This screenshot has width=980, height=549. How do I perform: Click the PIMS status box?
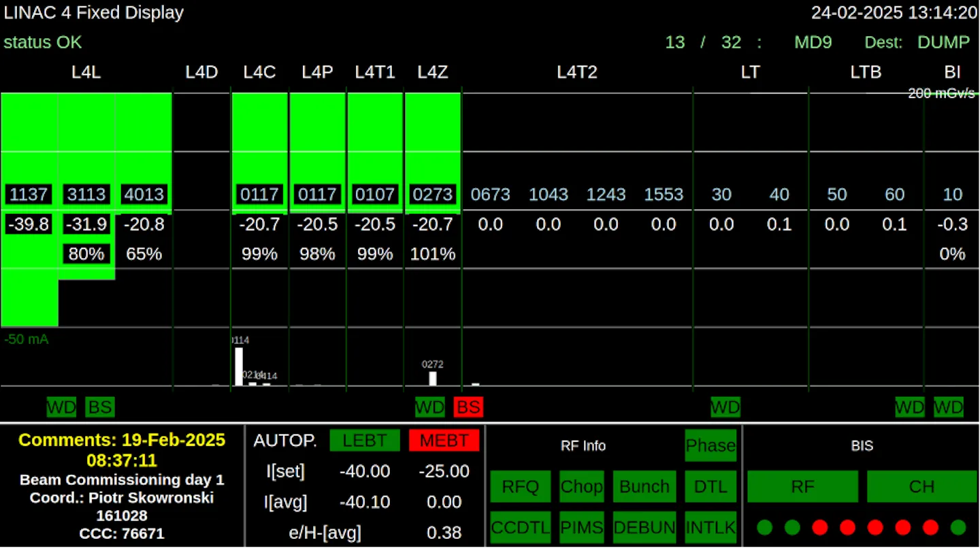(x=582, y=527)
